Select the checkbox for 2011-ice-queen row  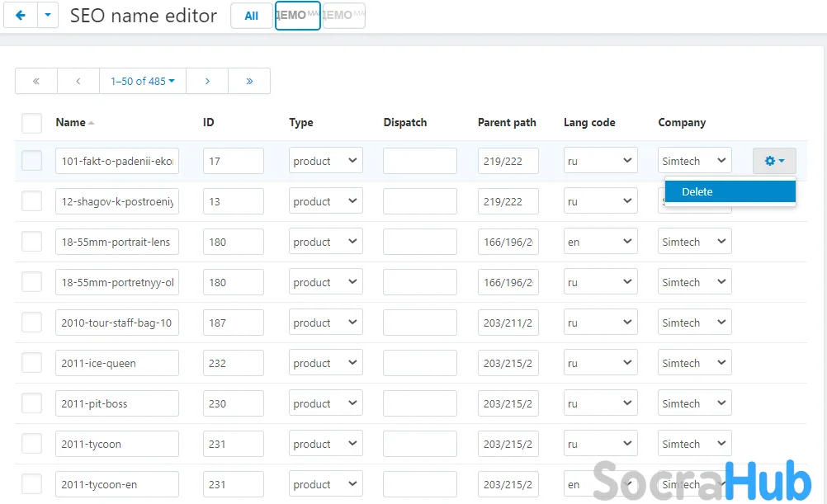pos(31,363)
